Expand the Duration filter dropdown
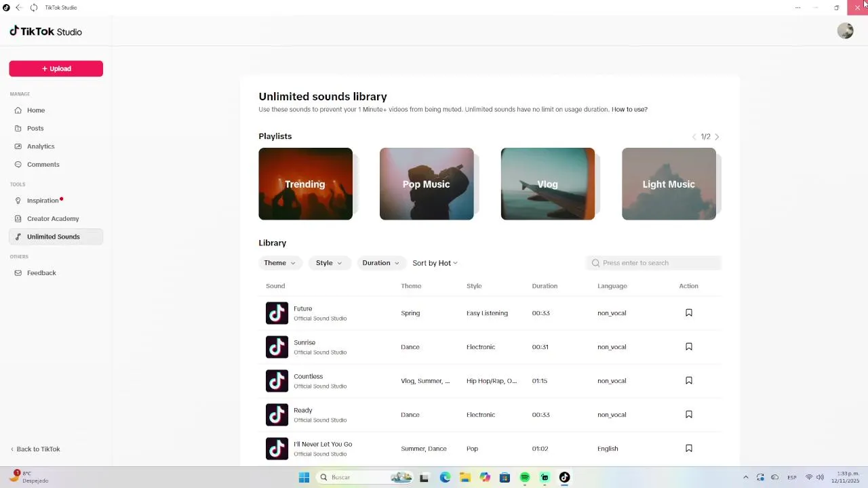The image size is (868, 488). pyautogui.click(x=381, y=263)
